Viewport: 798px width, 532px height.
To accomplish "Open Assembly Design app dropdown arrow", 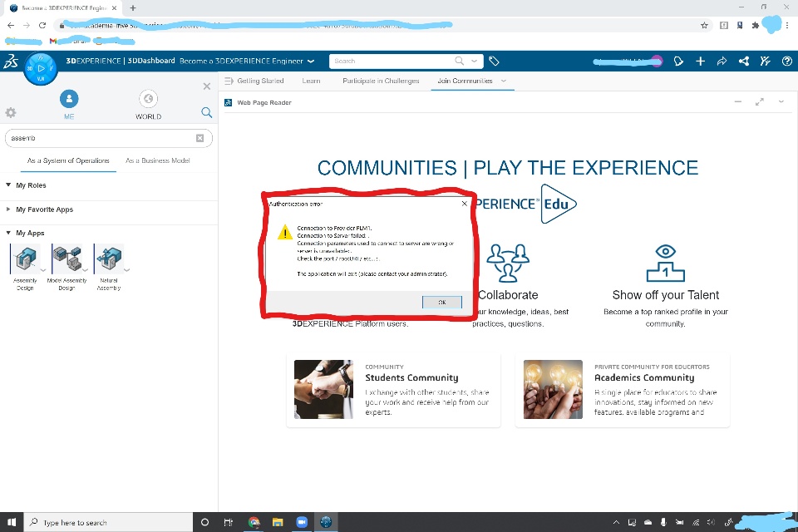I will pyautogui.click(x=43, y=270).
